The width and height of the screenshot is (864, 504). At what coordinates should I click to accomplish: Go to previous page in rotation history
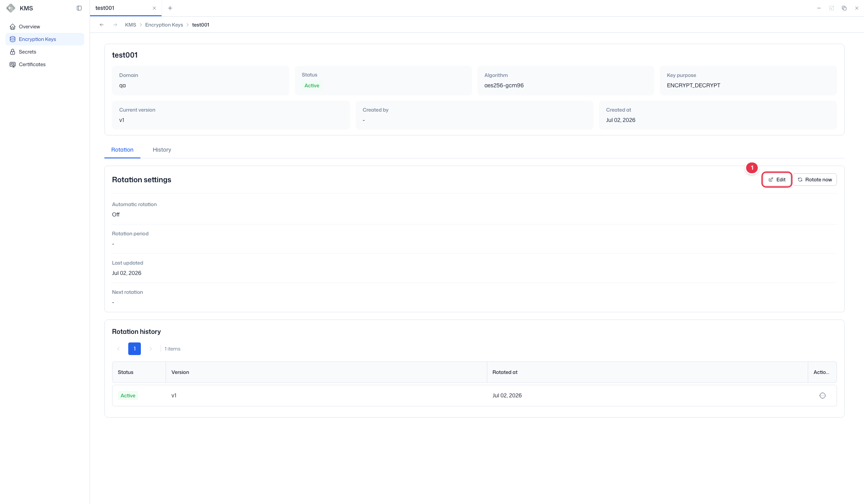pos(118,349)
